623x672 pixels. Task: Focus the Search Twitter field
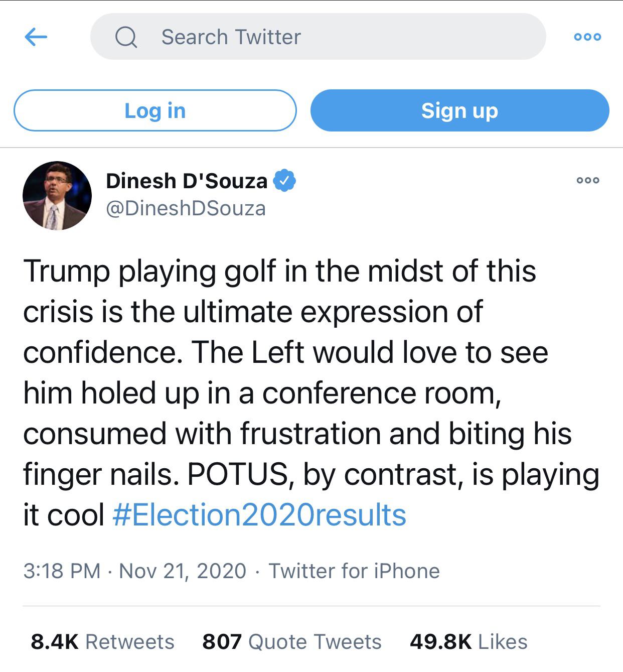(x=331, y=37)
